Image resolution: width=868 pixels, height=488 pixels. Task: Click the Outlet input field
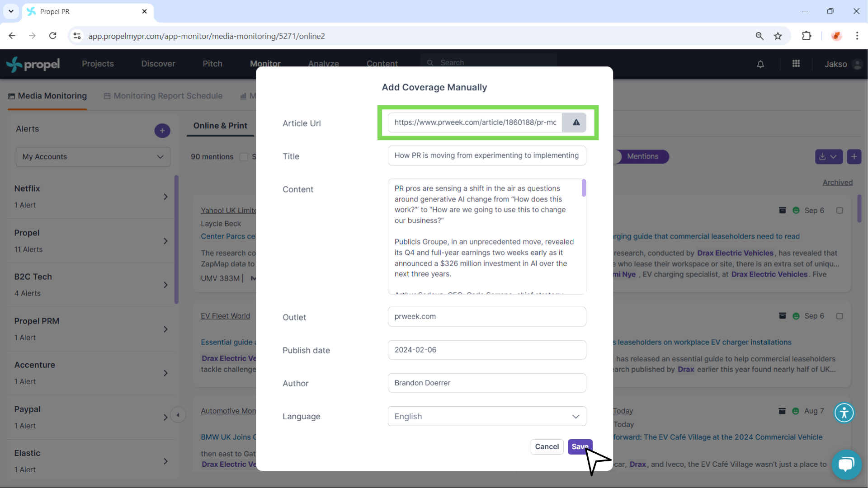click(487, 317)
